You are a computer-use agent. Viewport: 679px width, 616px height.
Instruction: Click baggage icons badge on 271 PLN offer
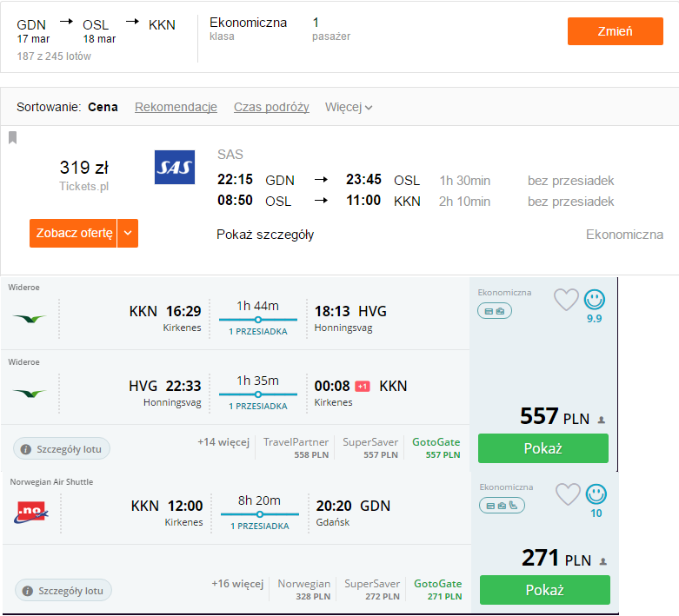point(502,505)
